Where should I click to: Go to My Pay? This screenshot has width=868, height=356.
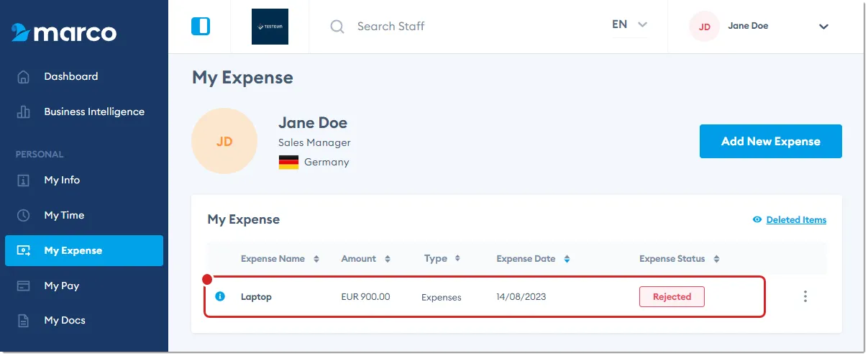pos(61,286)
